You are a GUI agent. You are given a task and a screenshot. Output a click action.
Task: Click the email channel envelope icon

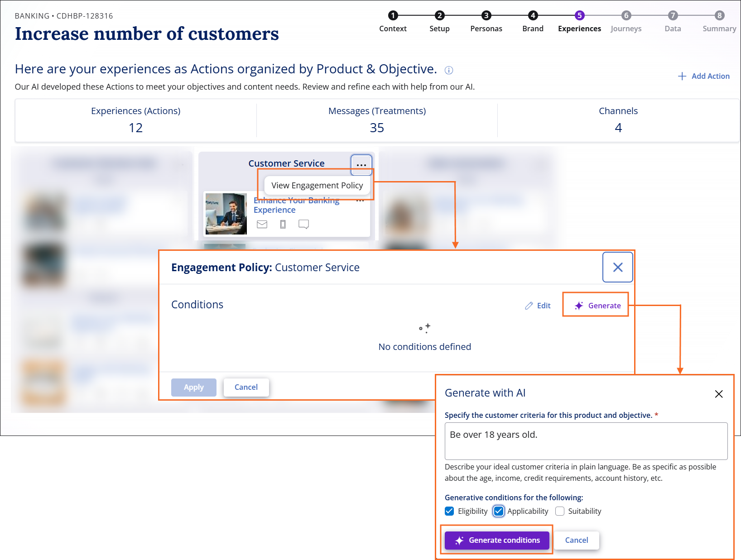pyautogui.click(x=262, y=224)
